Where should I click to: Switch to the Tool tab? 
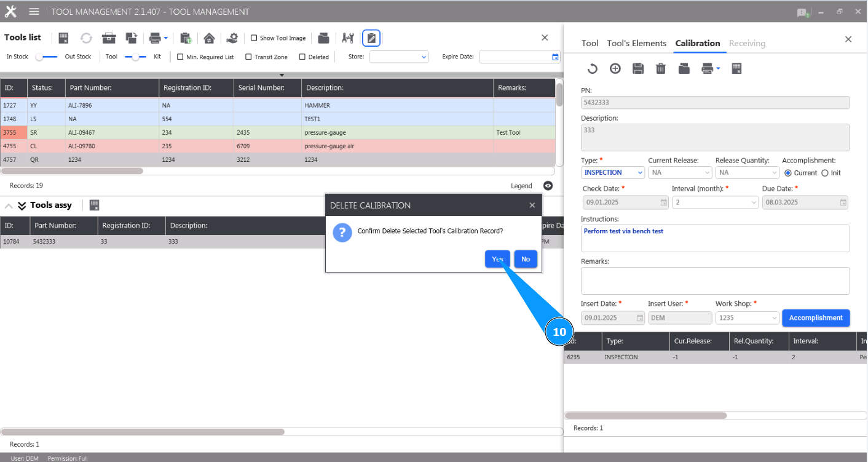point(590,43)
